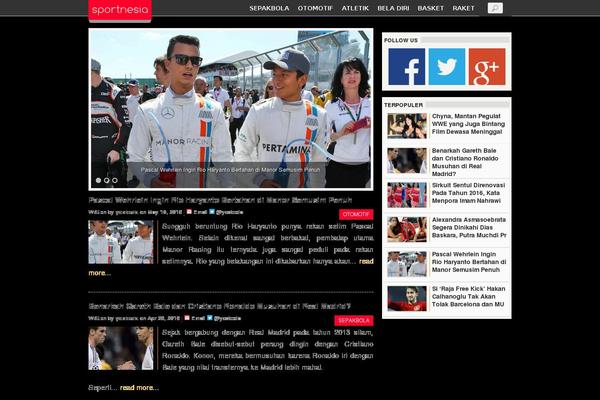Open Alexandra Asmasoebrata popular post thumbnail

tap(407, 229)
